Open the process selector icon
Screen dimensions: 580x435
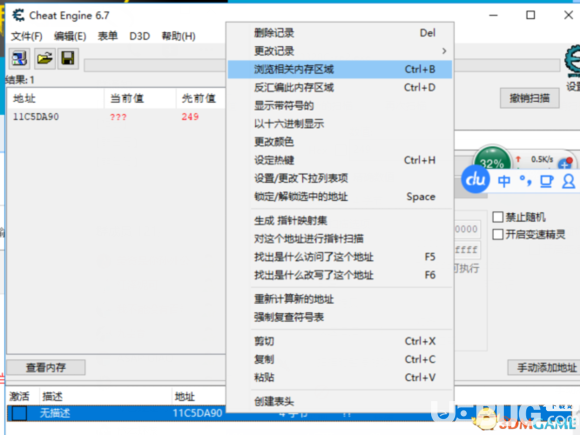19,58
